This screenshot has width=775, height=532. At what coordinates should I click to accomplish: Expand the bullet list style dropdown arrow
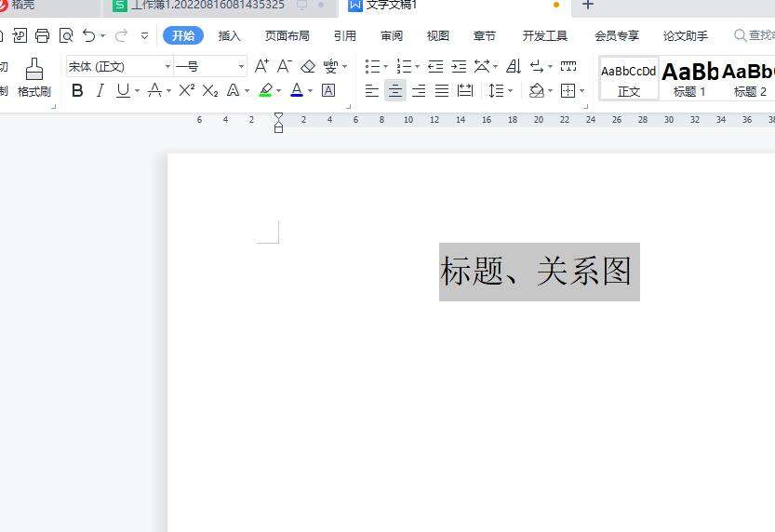coord(385,66)
